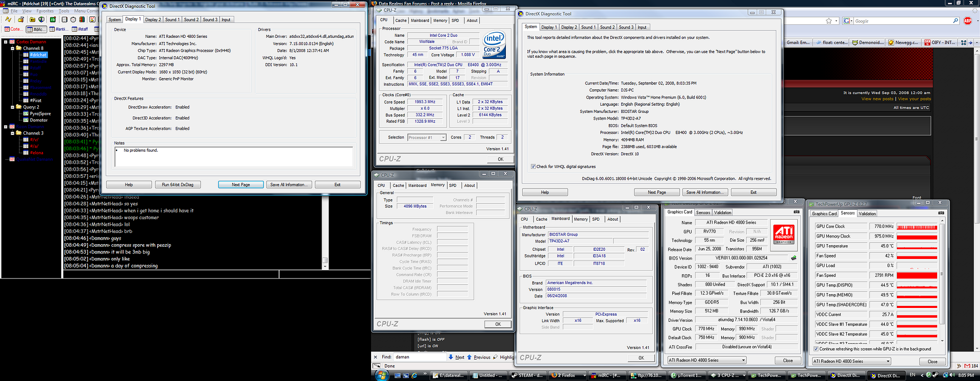980x381 pixels.
Task: Open mIRC Favorites menu
Action: [x=45, y=11]
